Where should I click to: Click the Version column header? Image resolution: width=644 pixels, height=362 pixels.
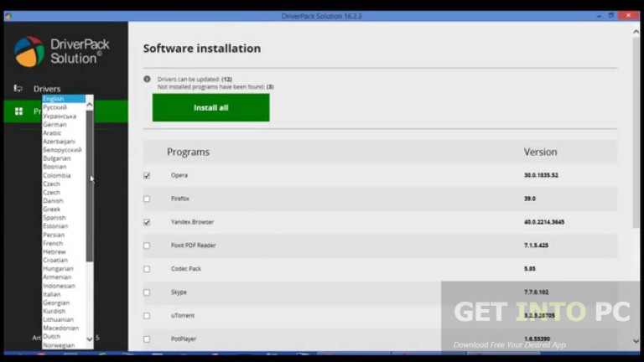pyautogui.click(x=541, y=152)
